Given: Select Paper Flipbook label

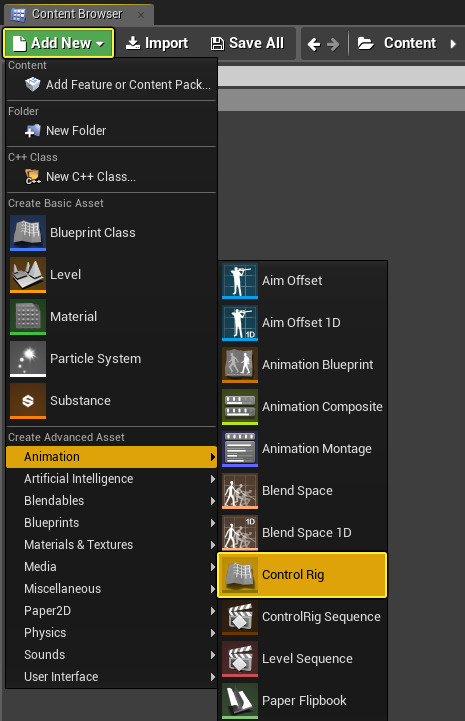Looking at the screenshot, I should click(x=304, y=701).
